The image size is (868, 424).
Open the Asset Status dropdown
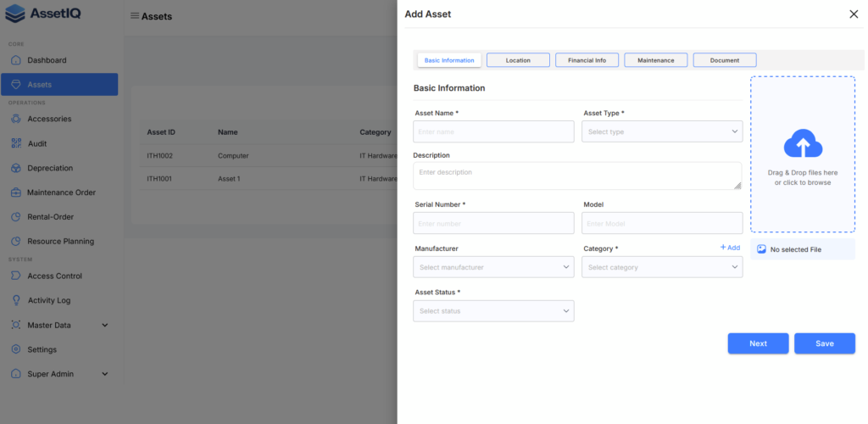coord(493,311)
